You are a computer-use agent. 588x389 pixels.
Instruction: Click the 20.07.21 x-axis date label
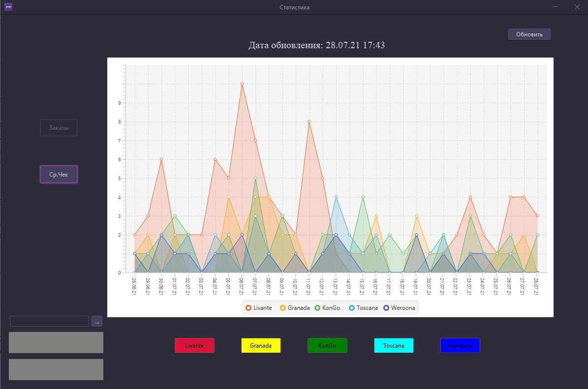coord(430,286)
